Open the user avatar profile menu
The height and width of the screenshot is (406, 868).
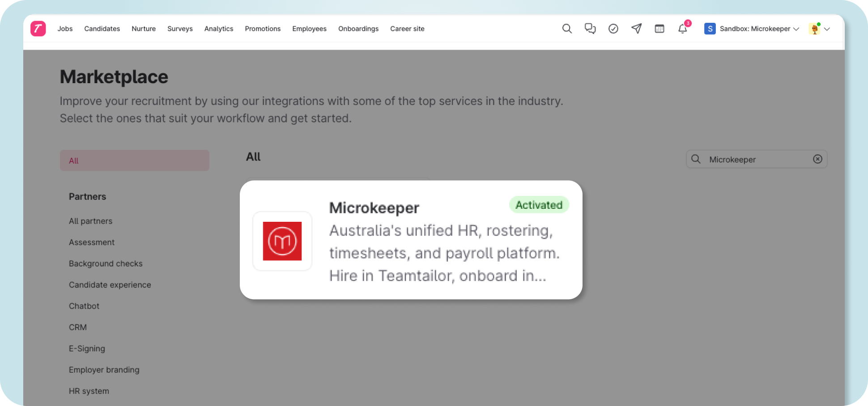tap(819, 29)
